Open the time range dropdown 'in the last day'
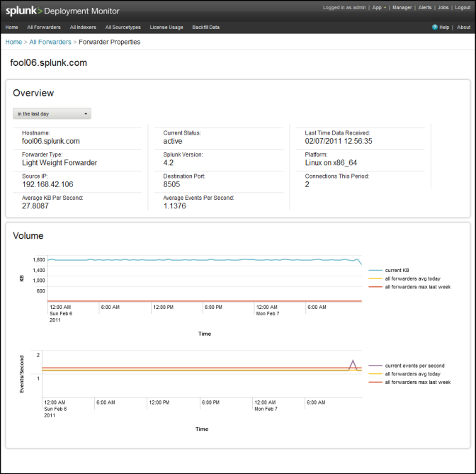 point(52,113)
